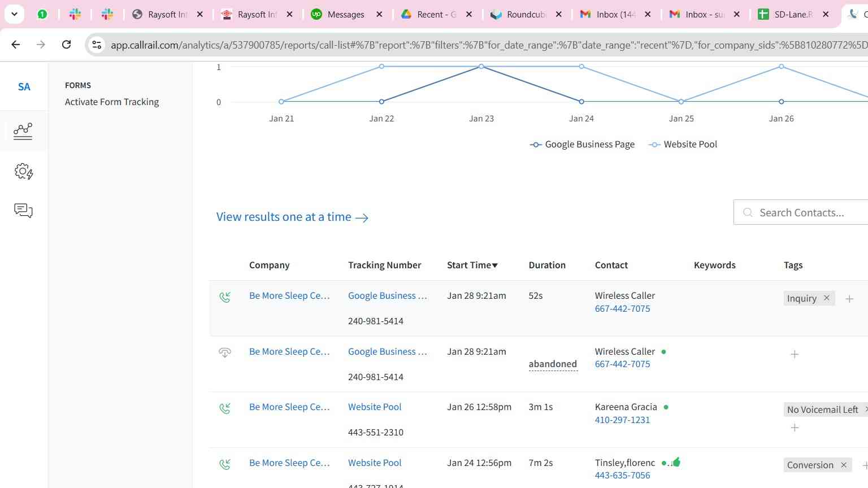Click abandoned call icon for Jan 28 row
The height and width of the screenshot is (488, 868).
tap(224, 352)
